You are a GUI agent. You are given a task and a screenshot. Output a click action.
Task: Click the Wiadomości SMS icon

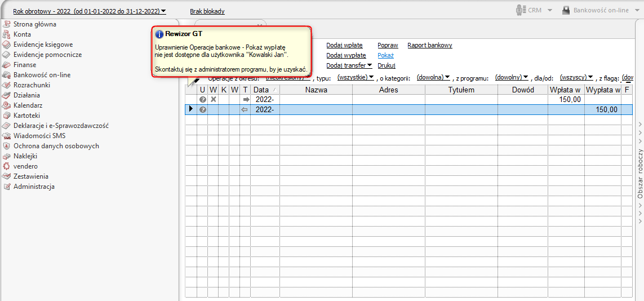point(6,136)
